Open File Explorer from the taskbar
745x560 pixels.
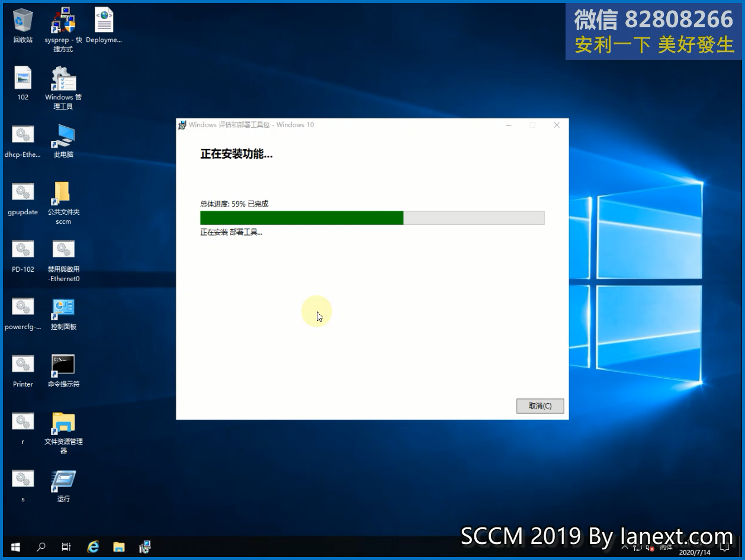(x=119, y=547)
